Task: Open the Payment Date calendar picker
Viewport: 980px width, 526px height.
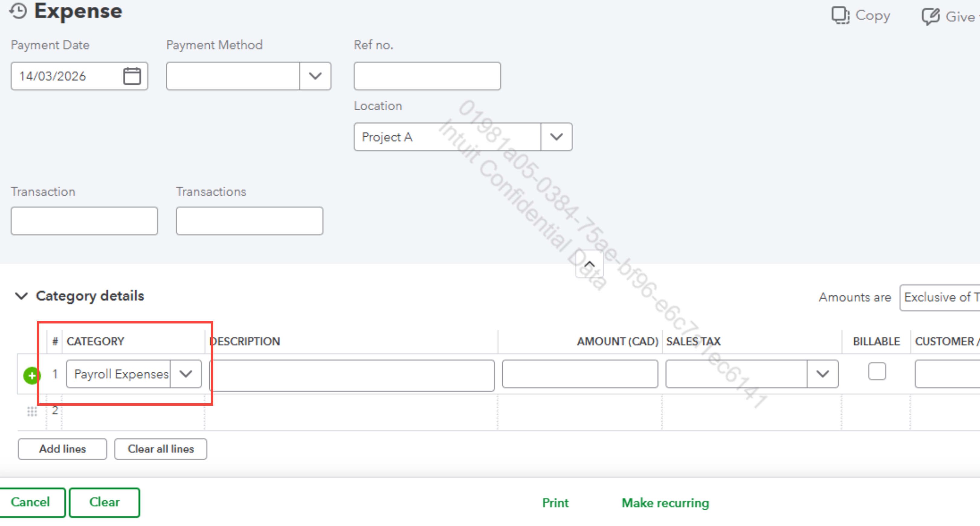Action: (x=132, y=76)
